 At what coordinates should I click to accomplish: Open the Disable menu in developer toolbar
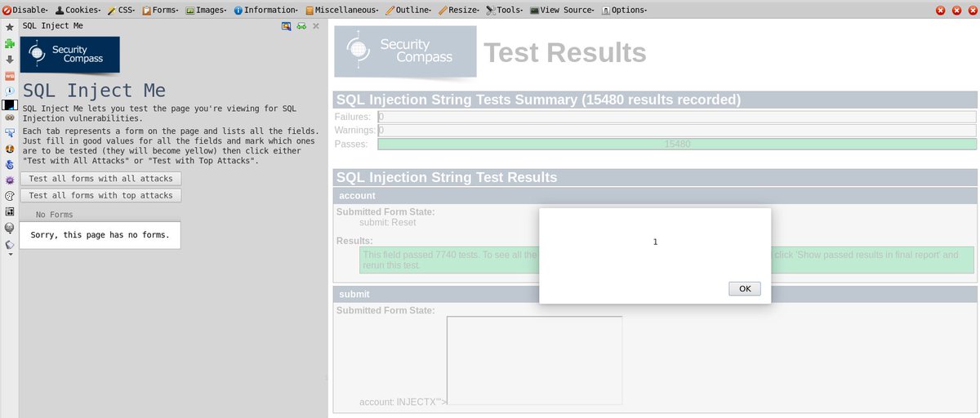tap(25, 11)
